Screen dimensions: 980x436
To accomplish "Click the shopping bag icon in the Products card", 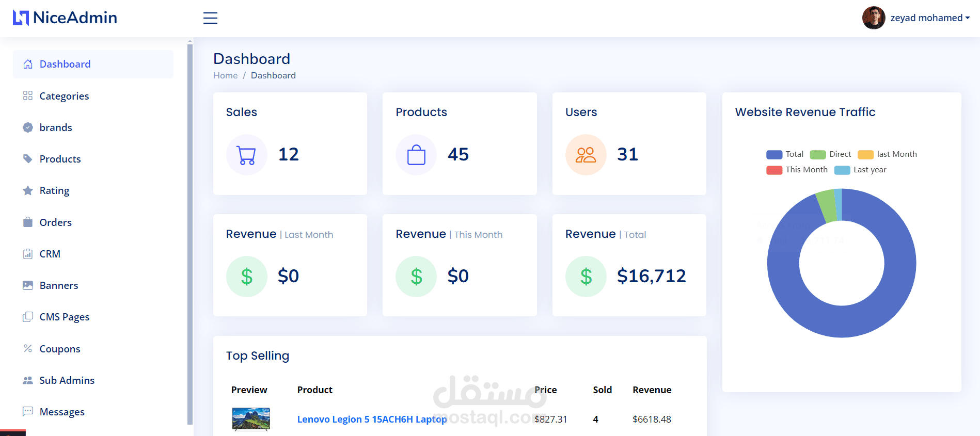I will (x=416, y=155).
